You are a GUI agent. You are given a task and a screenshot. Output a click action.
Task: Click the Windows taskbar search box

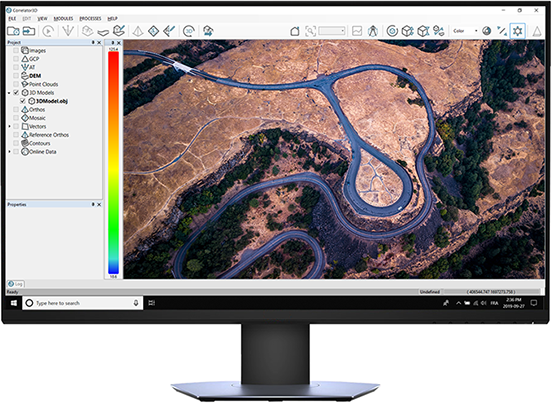click(x=83, y=303)
